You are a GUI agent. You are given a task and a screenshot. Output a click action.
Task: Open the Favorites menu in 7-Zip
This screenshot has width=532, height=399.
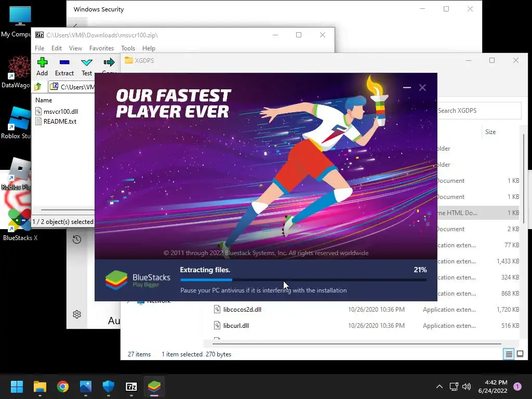pos(101,48)
